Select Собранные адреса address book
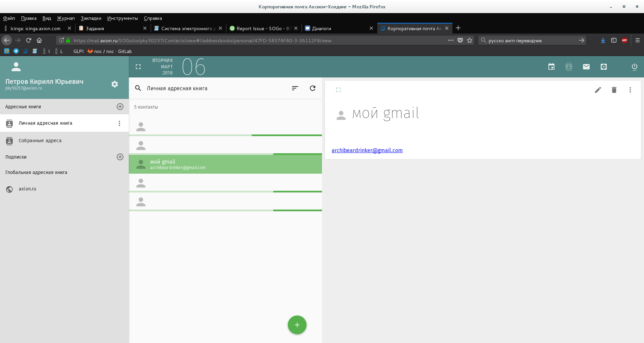Image resolution: width=644 pixels, height=343 pixels. pos(40,141)
